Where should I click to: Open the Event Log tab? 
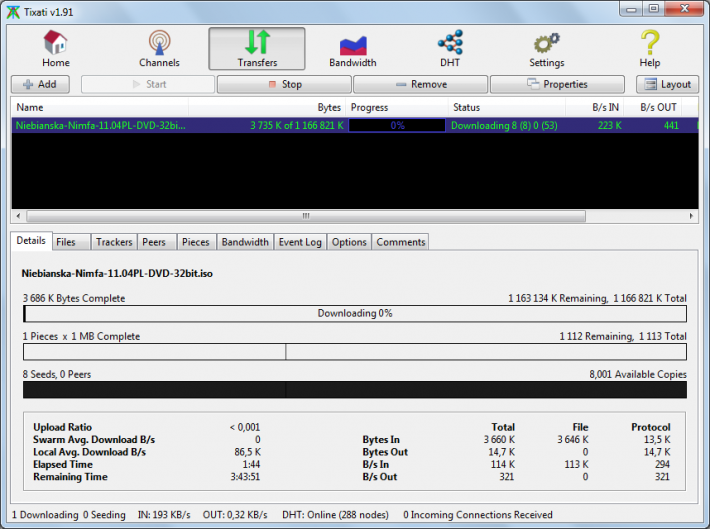pyautogui.click(x=300, y=242)
